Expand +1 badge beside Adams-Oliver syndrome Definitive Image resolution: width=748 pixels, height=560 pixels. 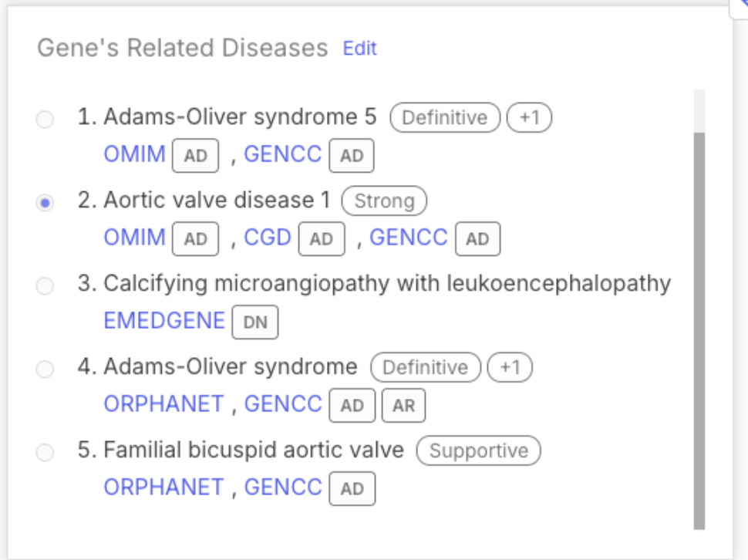click(x=510, y=368)
